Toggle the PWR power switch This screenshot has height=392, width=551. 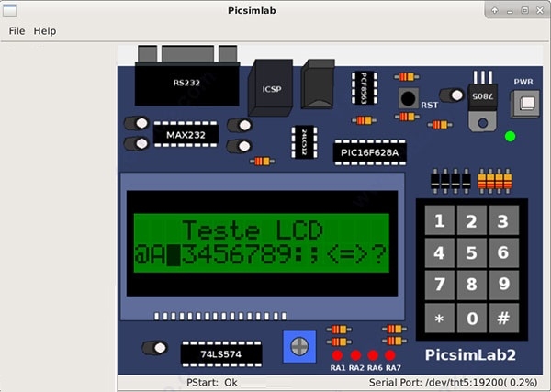tap(525, 104)
